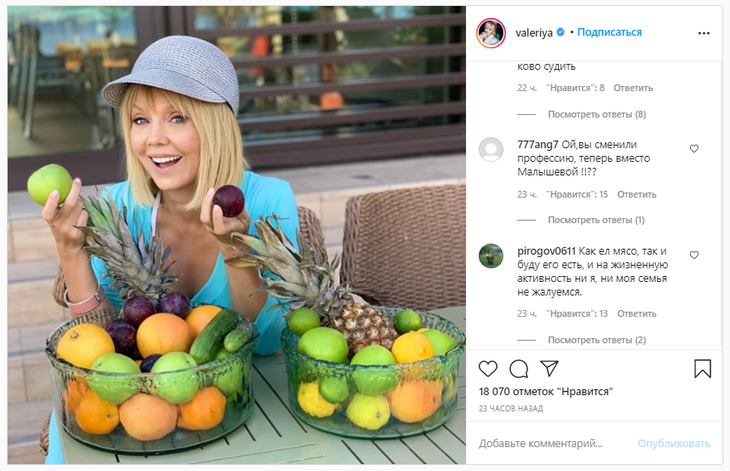Image resolution: width=730 pixels, height=471 pixels.
Task: Expand 'Посмотреть ответы (2)' replies
Action: [596, 340]
